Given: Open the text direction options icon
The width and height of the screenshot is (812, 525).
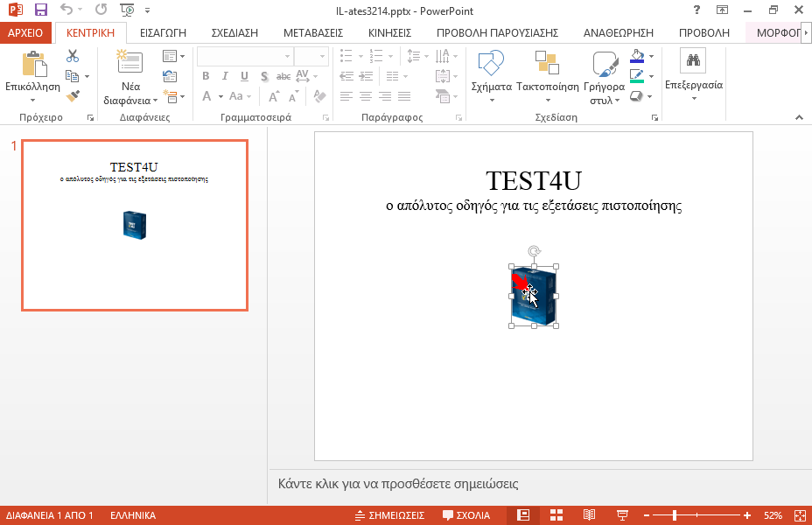Looking at the screenshot, I should 442,56.
